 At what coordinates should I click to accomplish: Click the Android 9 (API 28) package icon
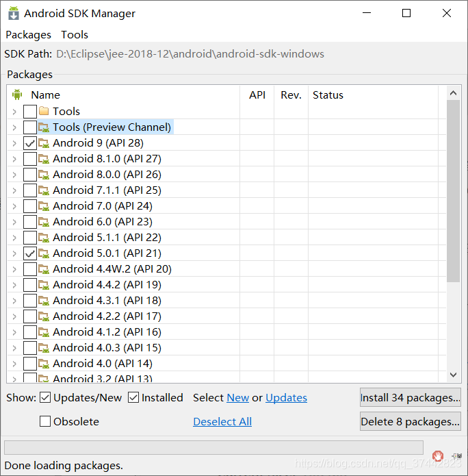(x=44, y=143)
